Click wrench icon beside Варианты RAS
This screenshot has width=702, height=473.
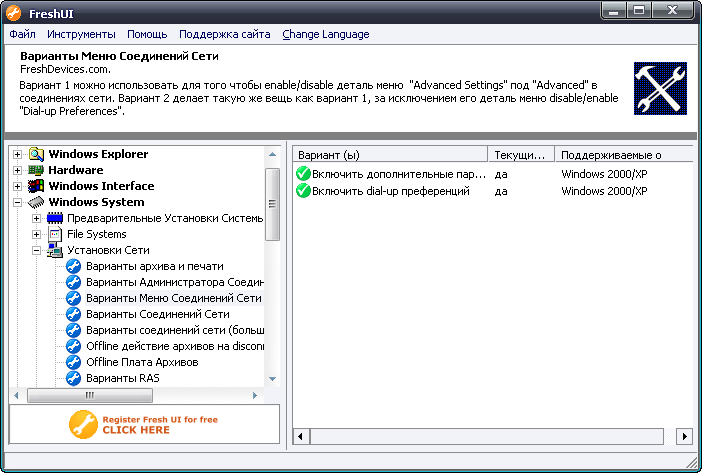pyautogui.click(x=73, y=378)
